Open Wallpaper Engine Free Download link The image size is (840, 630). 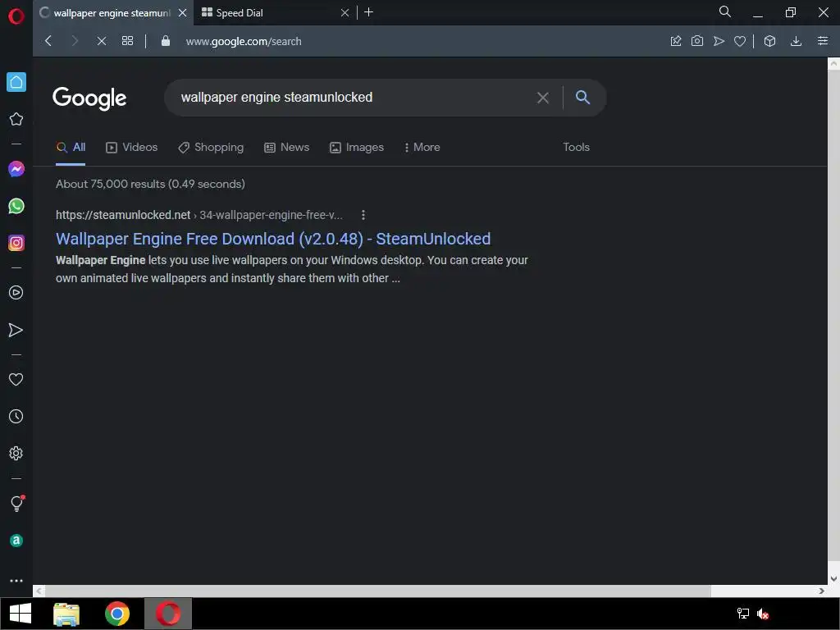click(273, 239)
